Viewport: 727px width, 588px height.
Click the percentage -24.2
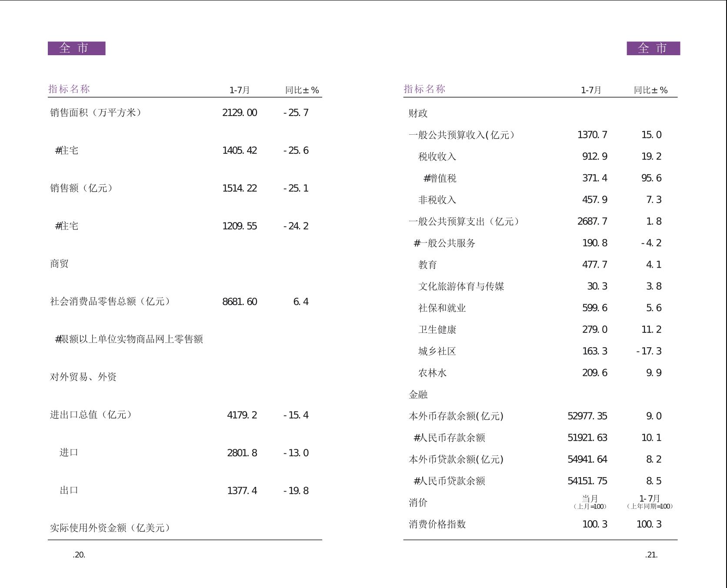pos(296,226)
